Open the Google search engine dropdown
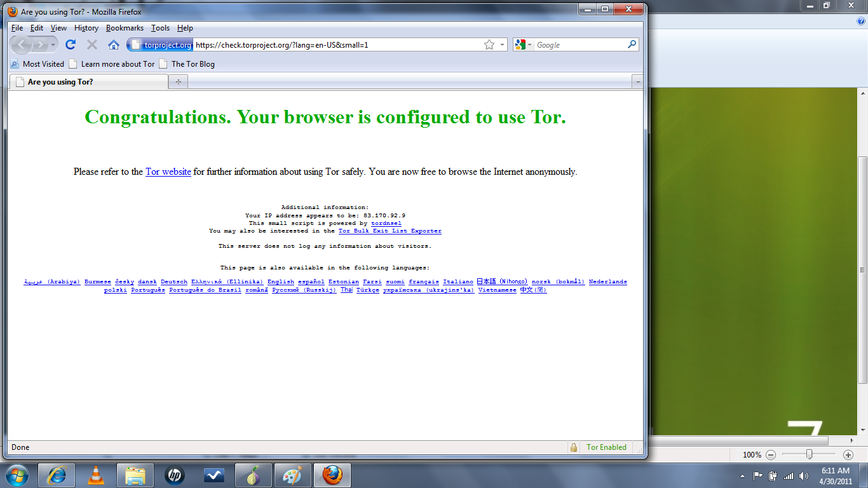Viewport: 868px width, 488px height. 529,44
